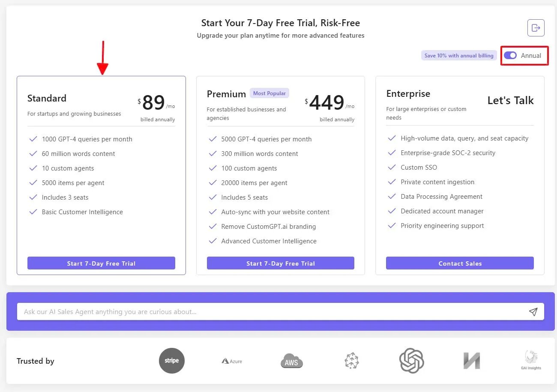Click the gray N-shaped logo
Image resolution: width=557 pixels, height=392 pixels.
472,361
